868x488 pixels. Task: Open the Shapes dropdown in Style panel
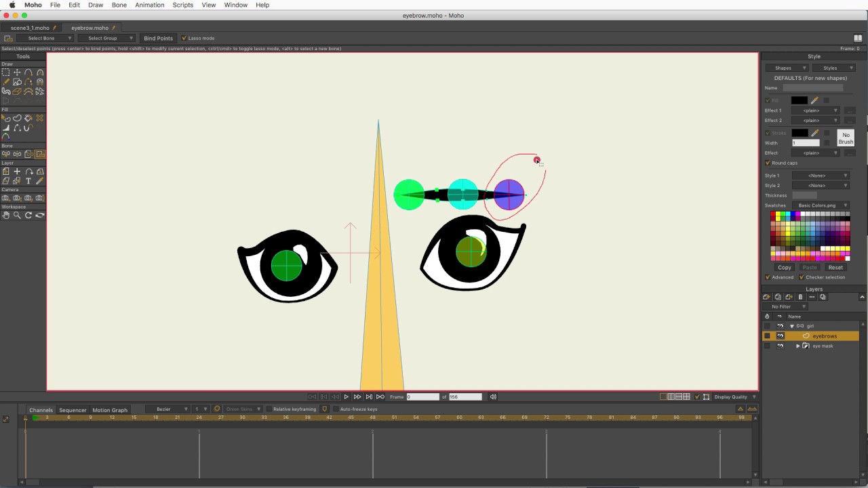(x=787, y=68)
